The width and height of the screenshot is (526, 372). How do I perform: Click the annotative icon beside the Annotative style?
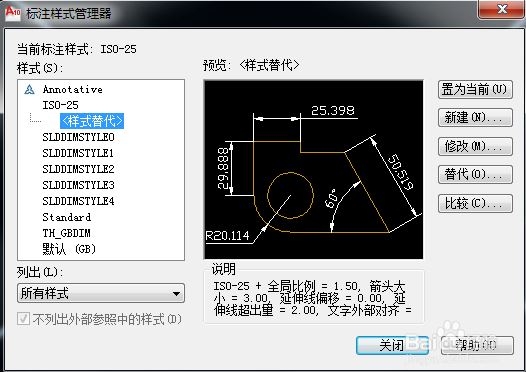click(30, 90)
